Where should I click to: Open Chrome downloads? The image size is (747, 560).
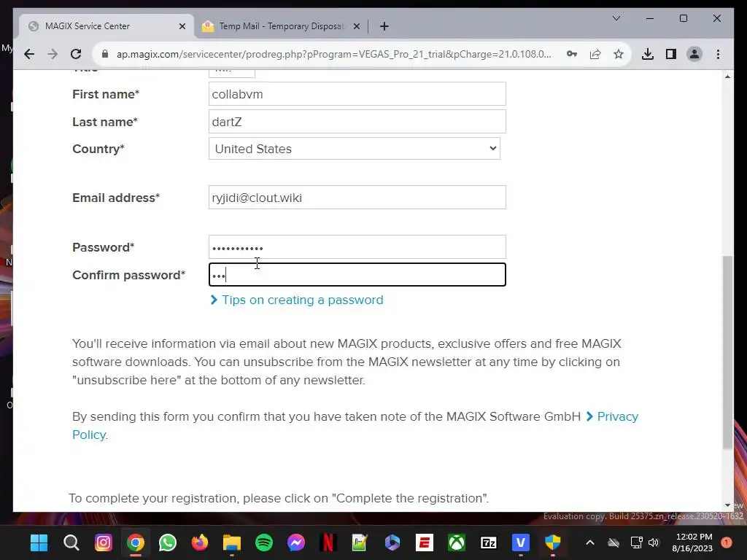648,54
